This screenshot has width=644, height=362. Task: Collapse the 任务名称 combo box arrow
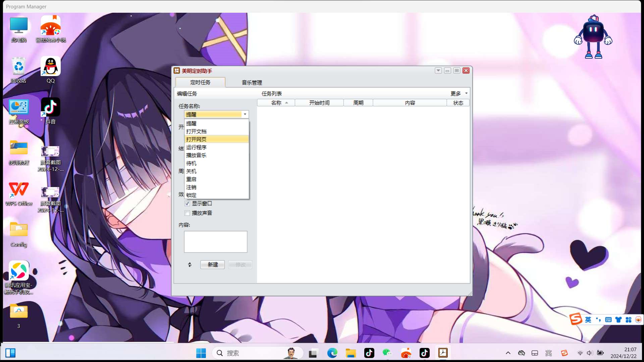[x=245, y=114]
